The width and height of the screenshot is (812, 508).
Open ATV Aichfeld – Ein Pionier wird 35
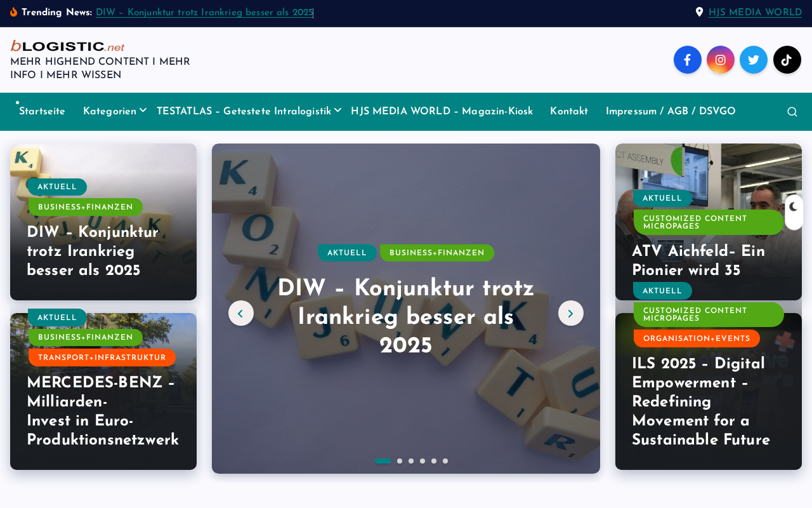pos(698,261)
